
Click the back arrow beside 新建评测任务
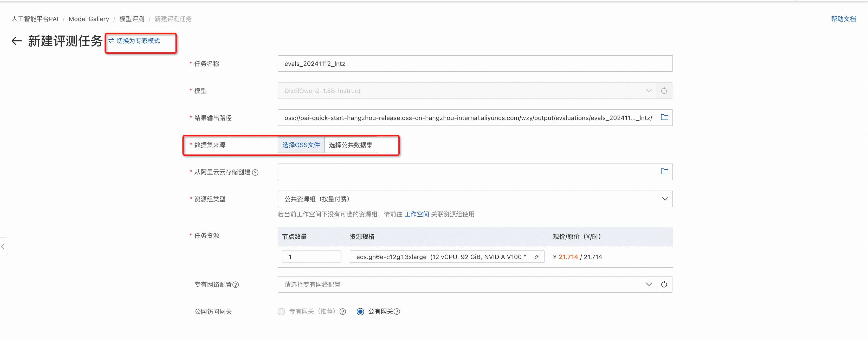coord(16,41)
